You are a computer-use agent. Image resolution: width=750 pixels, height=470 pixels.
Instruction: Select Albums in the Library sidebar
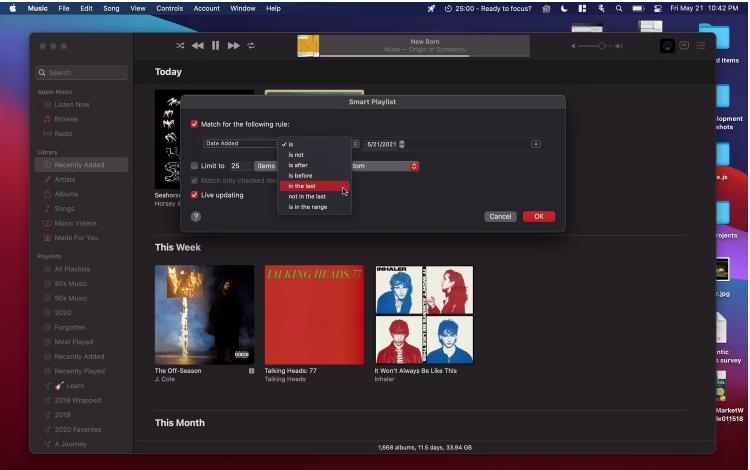[x=66, y=194]
